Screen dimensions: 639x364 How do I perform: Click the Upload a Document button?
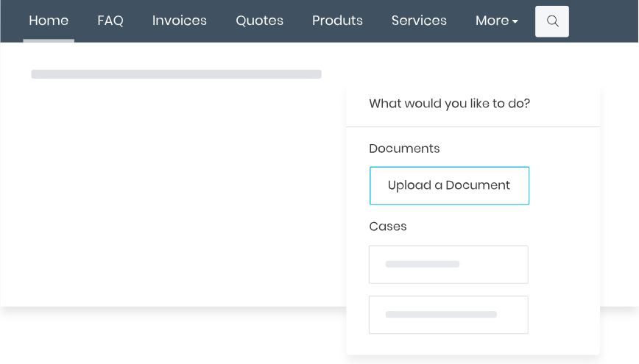click(x=449, y=185)
